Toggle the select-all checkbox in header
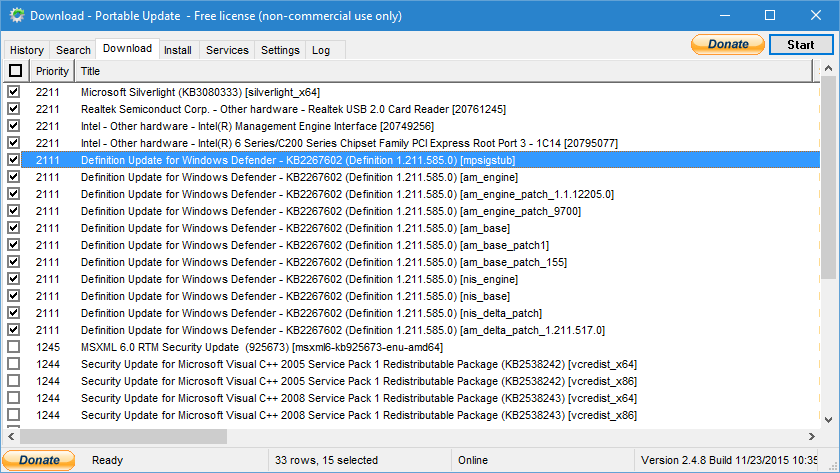 click(15, 71)
